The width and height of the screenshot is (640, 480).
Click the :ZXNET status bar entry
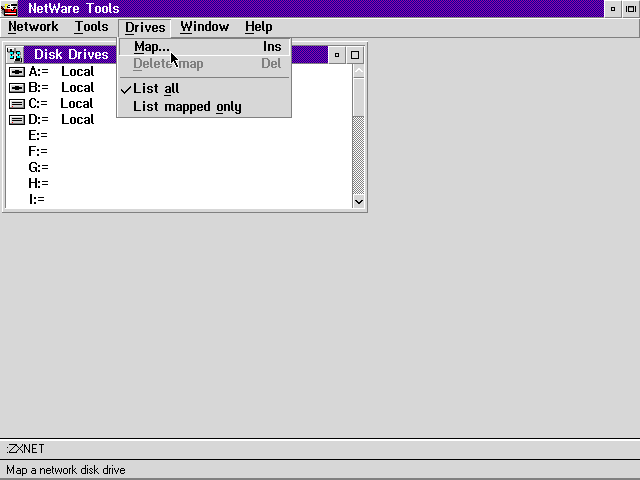25,449
